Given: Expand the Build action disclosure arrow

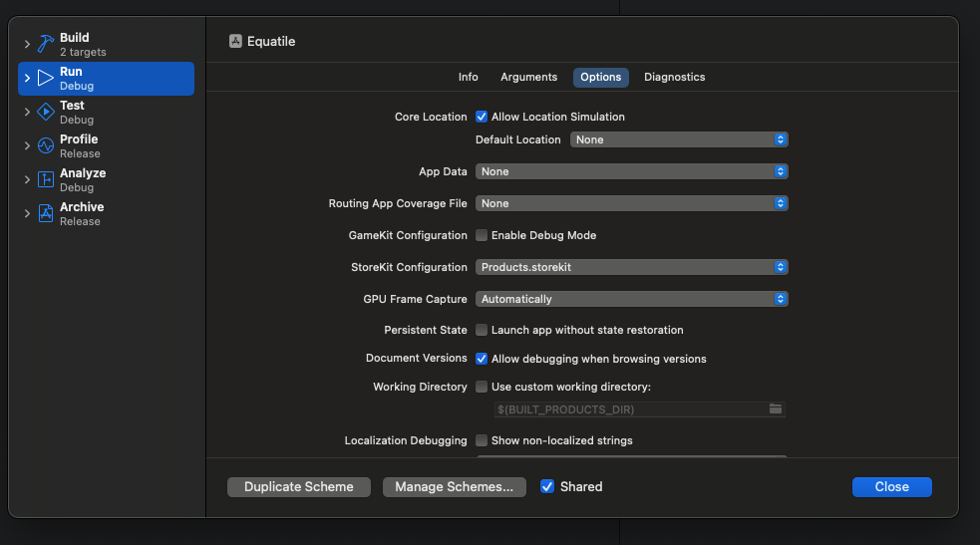Looking at the screenshot, I should pyautogui.click(x=28, y=45).
